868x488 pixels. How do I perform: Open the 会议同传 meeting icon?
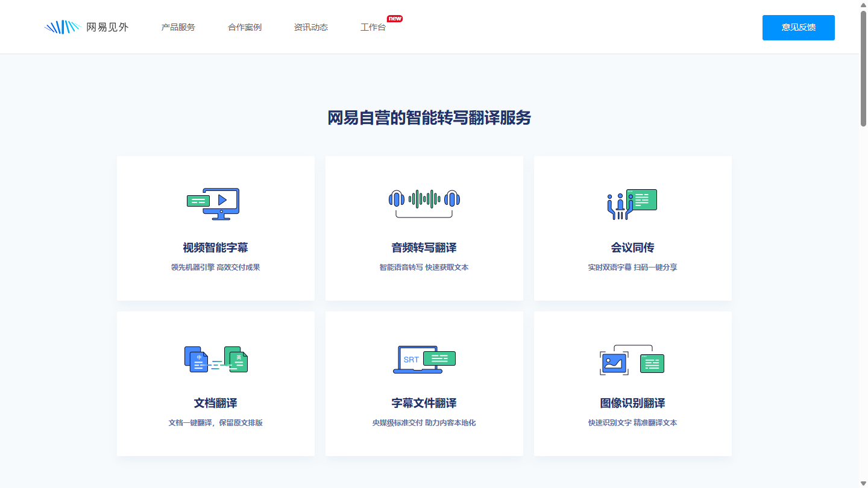(632, 204)
